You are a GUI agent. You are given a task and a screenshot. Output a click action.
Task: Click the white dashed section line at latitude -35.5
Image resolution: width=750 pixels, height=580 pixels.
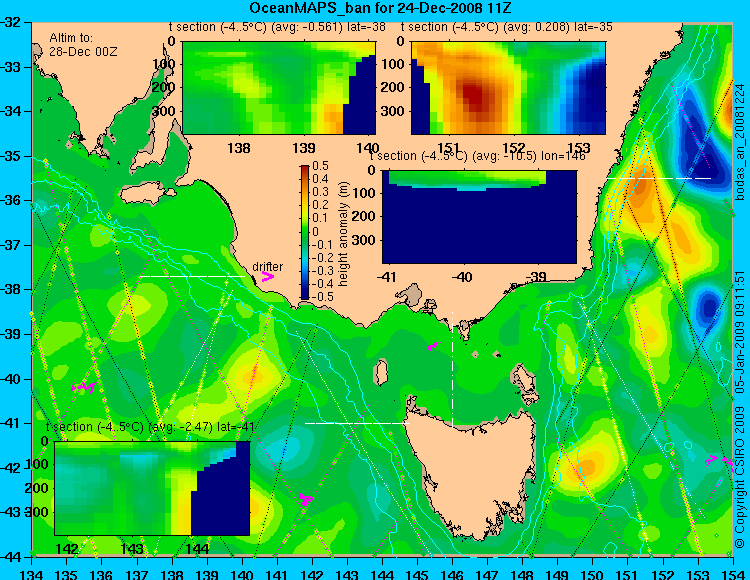click(659, 178)
